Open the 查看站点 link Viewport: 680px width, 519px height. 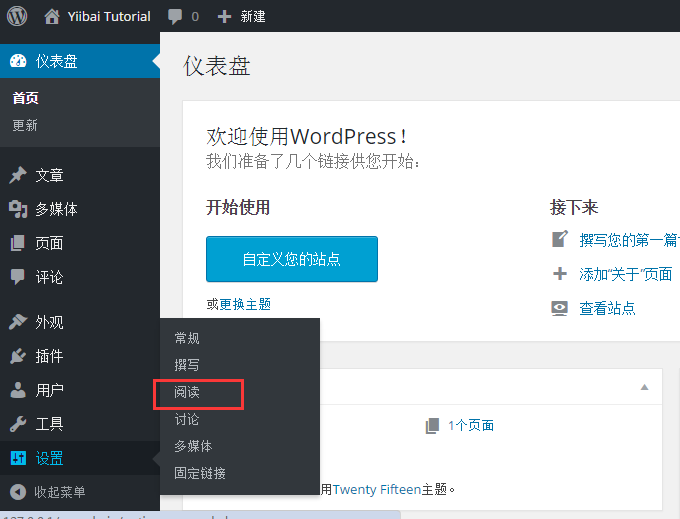pos(608,308)
